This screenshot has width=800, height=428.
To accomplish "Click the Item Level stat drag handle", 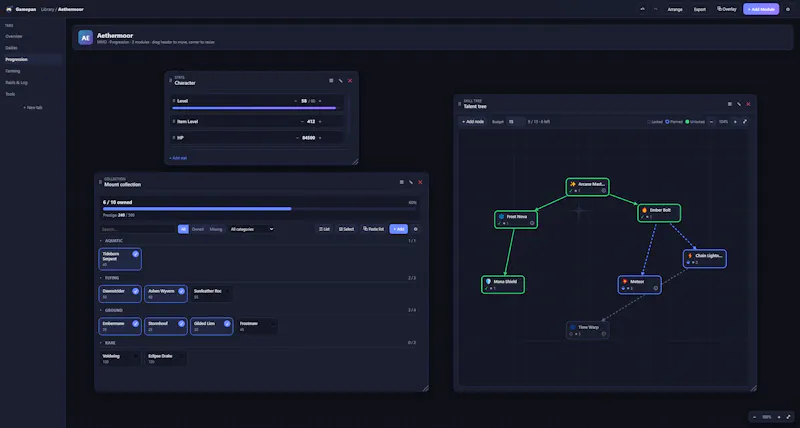I will (174, 121).
